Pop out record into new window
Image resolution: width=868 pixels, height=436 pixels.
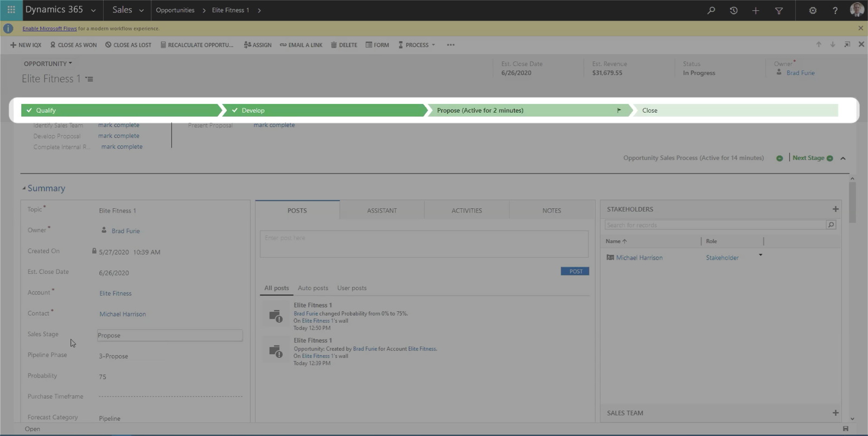point(847,44)
